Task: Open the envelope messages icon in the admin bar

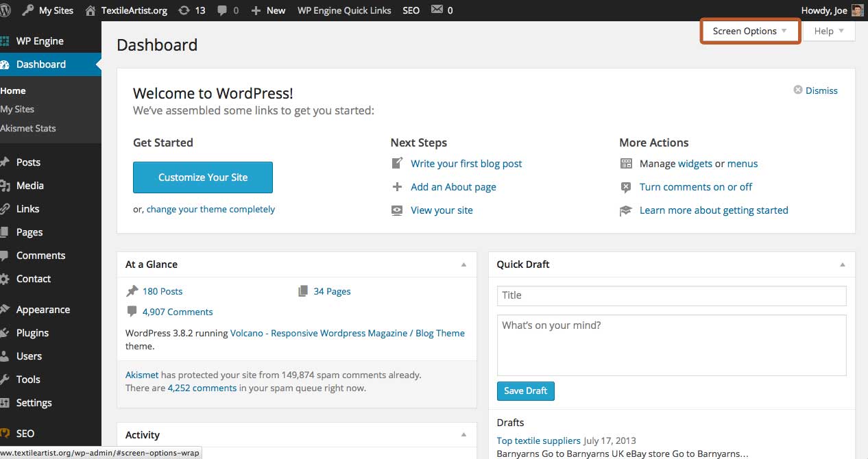Action: click(437, 10)
